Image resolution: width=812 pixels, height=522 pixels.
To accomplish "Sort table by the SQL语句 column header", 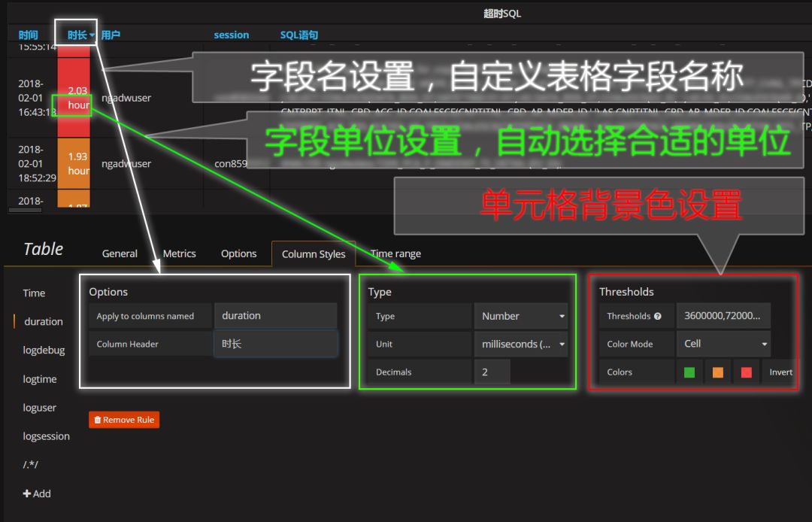I will [299, 35].
